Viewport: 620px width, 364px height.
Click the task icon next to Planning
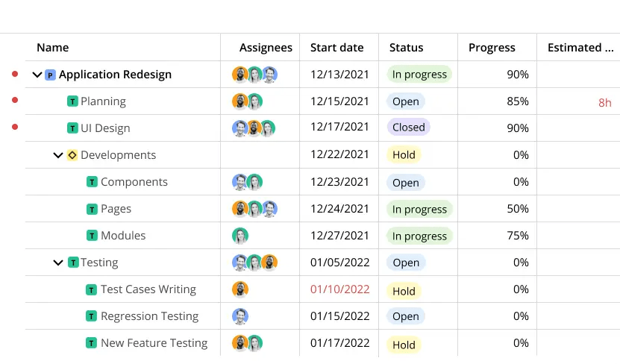(x=72, y=101)
